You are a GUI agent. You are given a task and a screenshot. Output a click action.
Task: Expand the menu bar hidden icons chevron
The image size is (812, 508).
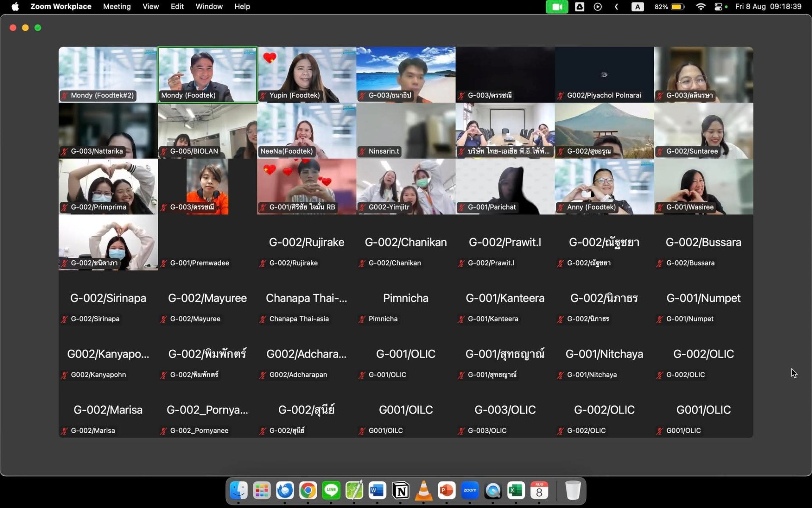pos(616,7)
